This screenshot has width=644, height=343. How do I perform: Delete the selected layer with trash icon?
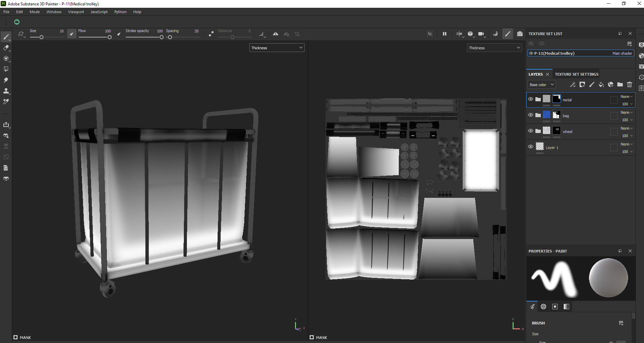pyautogui.click(x=629, y=85)
